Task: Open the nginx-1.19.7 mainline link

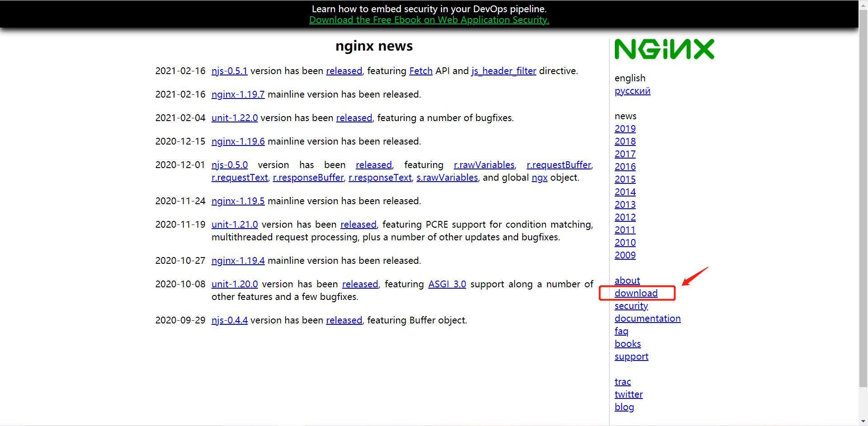Action: (238, 94)
